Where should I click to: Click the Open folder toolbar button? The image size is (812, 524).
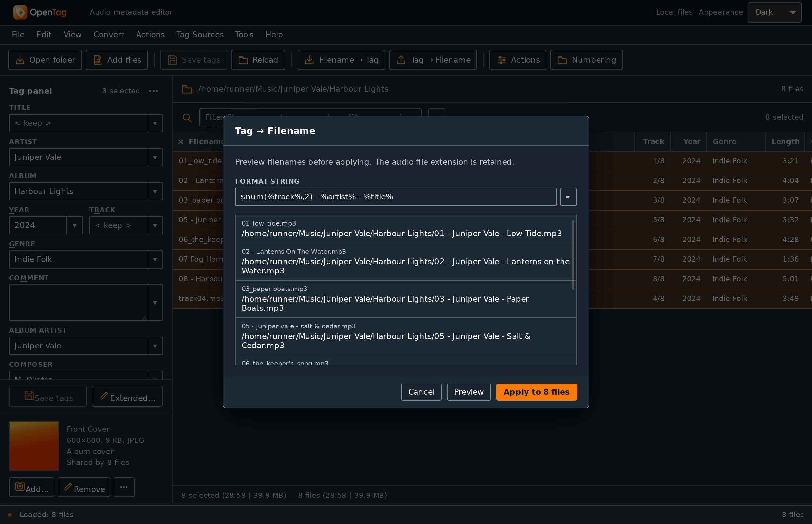point(45,60)
